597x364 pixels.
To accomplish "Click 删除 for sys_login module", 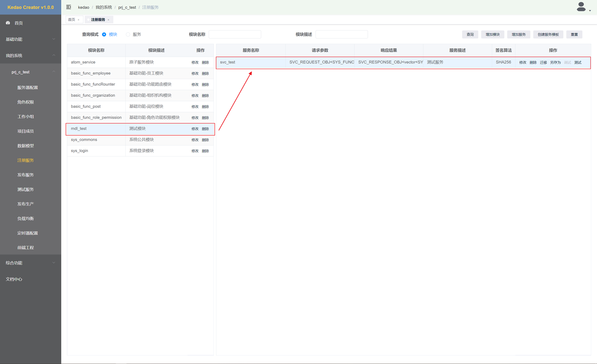I will tap(205, 151).
